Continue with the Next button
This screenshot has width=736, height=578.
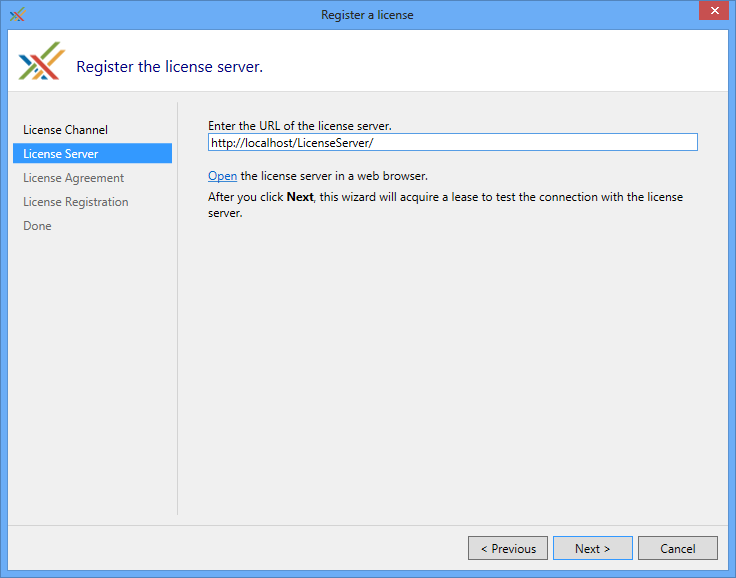pyautogui.click(x=592, y=548)
